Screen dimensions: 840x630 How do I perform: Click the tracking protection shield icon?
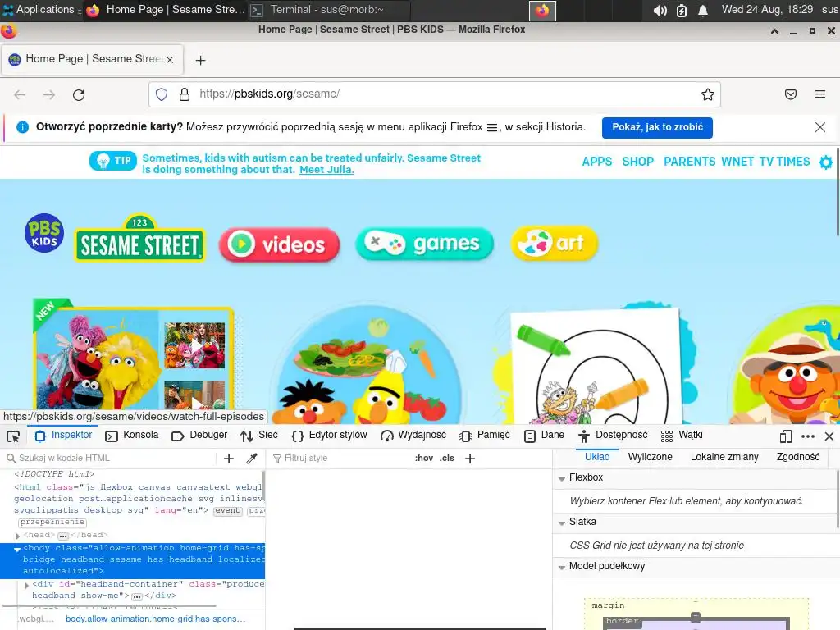click(162, 95)
